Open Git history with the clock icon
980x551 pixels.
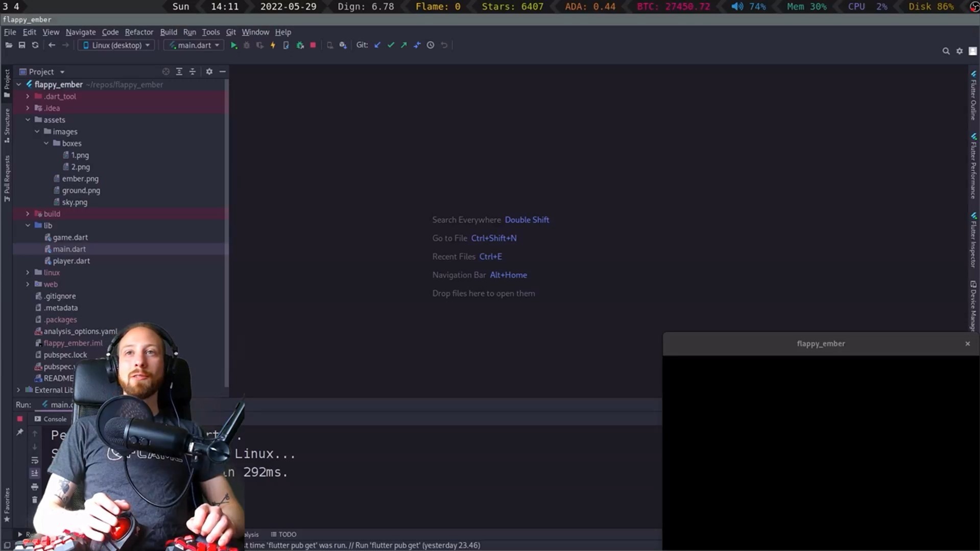(x=431, y=45)
